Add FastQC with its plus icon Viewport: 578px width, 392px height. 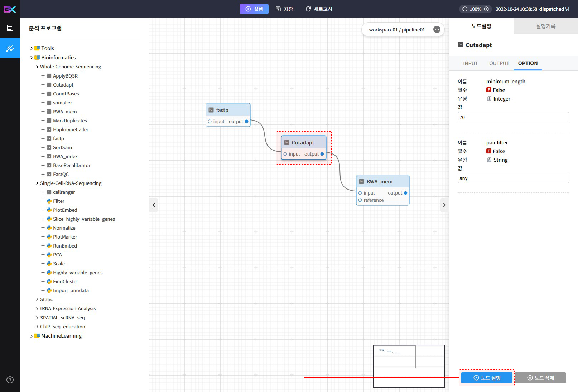point(43,174)
